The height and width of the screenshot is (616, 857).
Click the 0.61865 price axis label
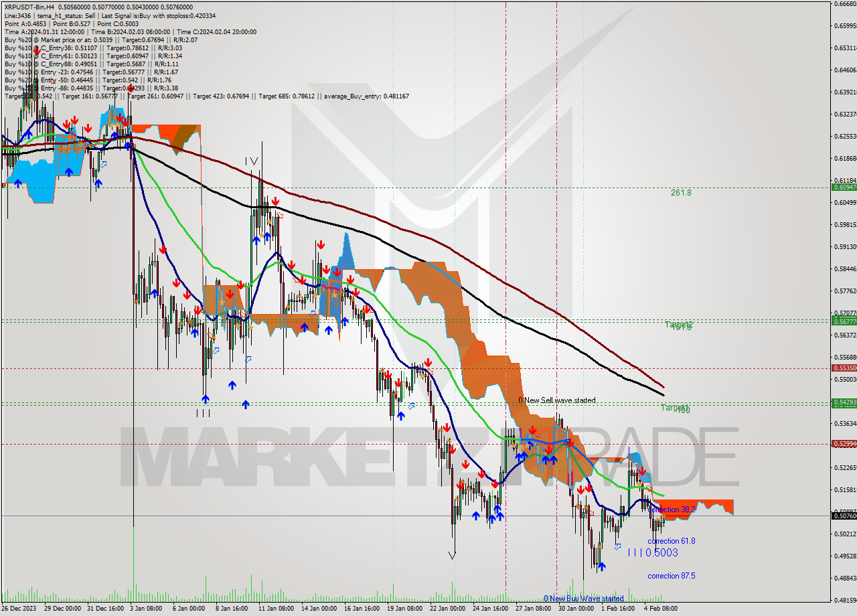coord(845,158)
